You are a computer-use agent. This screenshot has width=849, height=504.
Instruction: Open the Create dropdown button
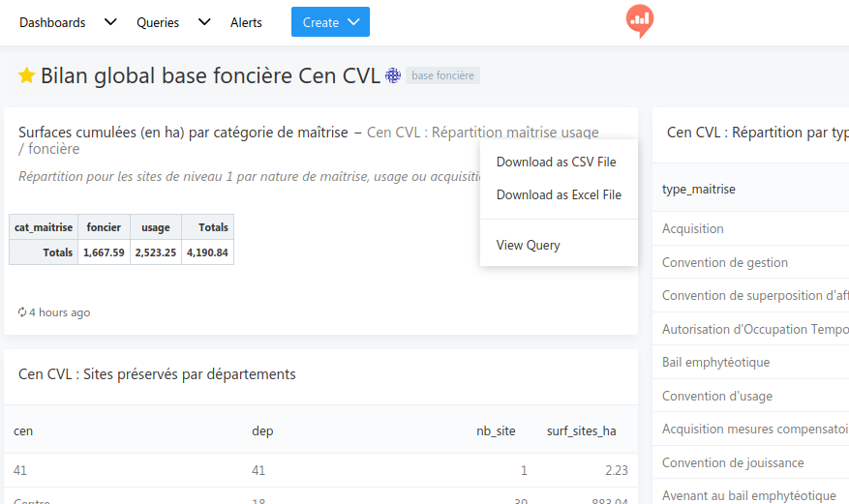330,22
